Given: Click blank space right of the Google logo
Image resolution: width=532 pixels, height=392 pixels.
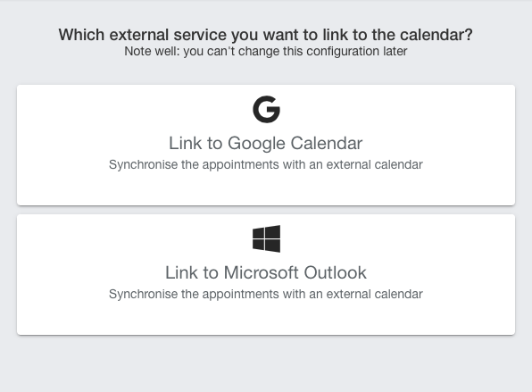Looking at the screenshot, I should (x=397, y=109).
